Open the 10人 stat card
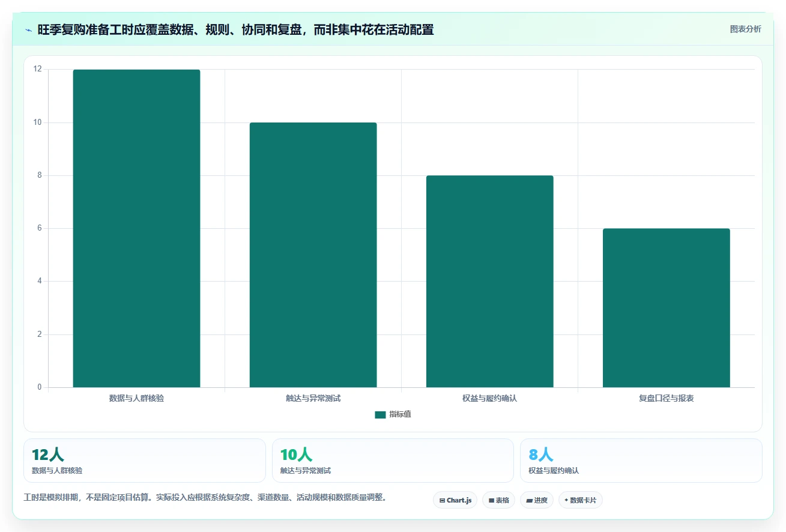 coord(393,461)
